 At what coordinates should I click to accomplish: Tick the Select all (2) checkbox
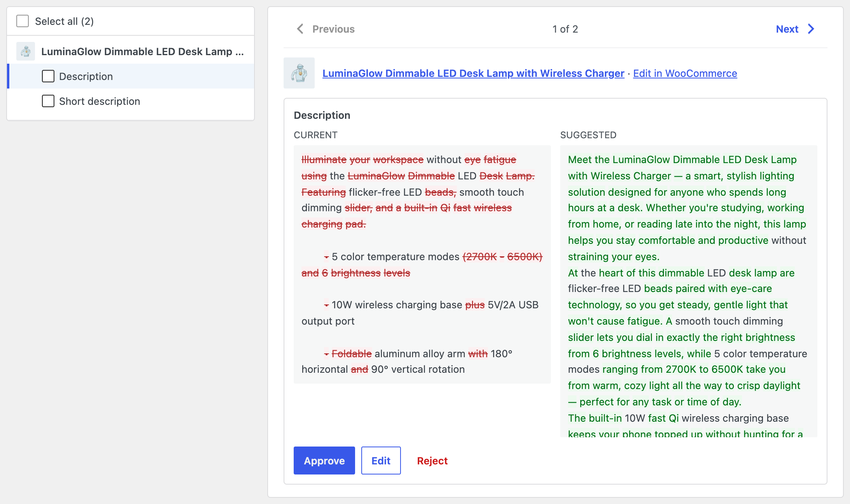point(23,21)
